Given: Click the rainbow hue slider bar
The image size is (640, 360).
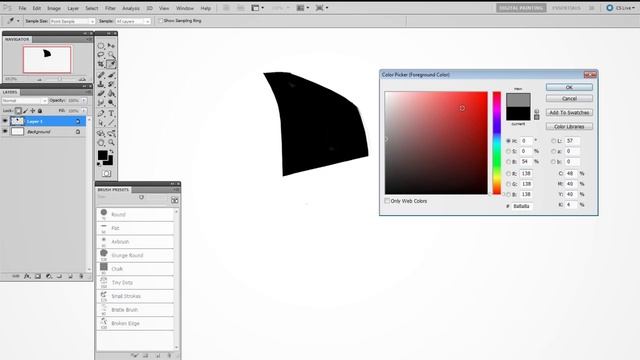Looking at the screenshot, I should (x=496, y=143).
